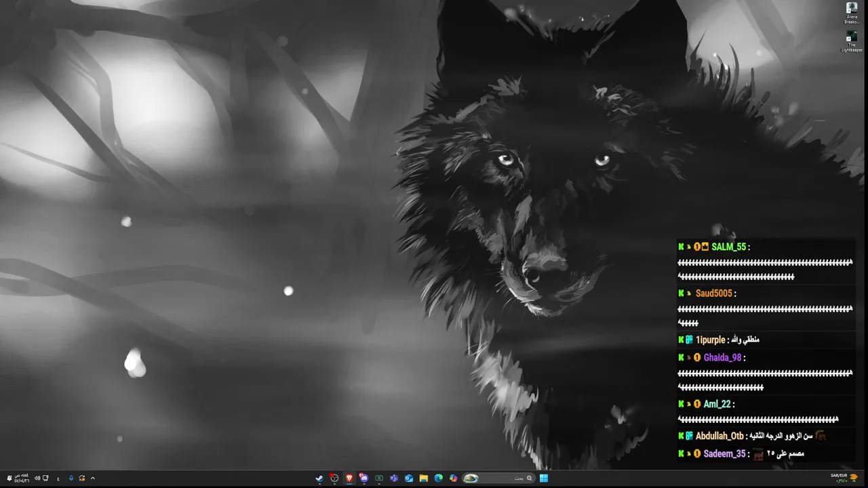Expand the hidden tray icons chevron

pyautogui.click(x=93, y=479)
